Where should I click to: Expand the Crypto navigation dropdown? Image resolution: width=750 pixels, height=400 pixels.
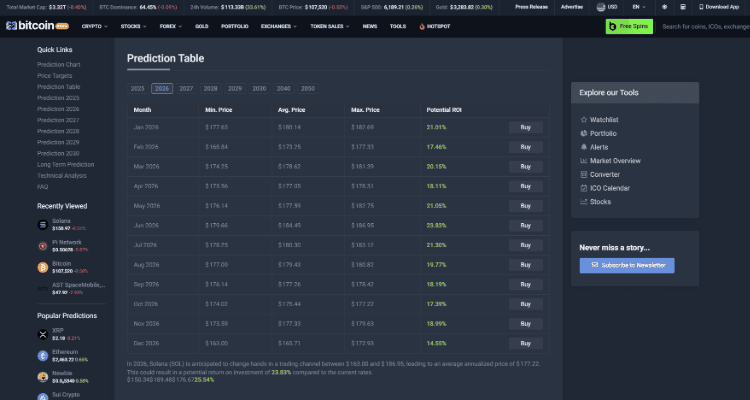point(93,26)
